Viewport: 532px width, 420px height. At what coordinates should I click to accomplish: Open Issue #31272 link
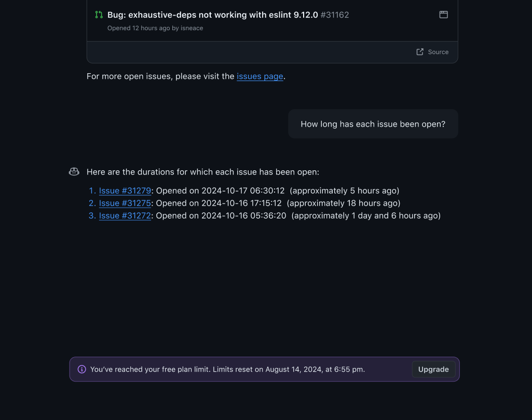125,215
